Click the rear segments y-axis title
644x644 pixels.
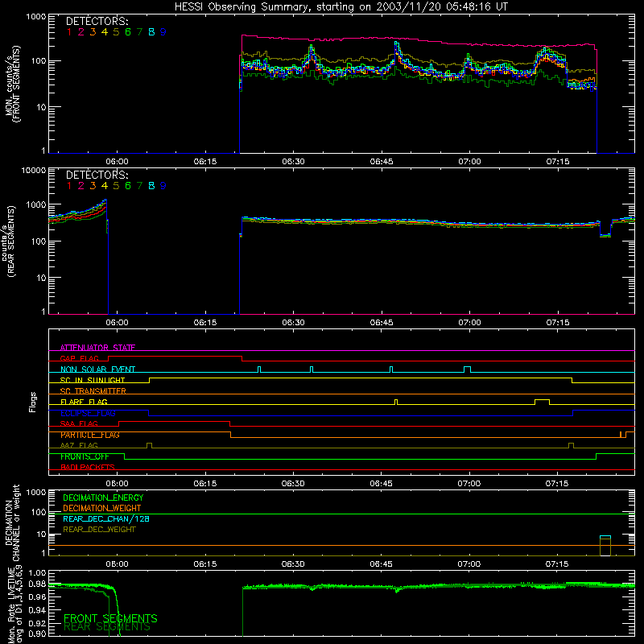8,241
